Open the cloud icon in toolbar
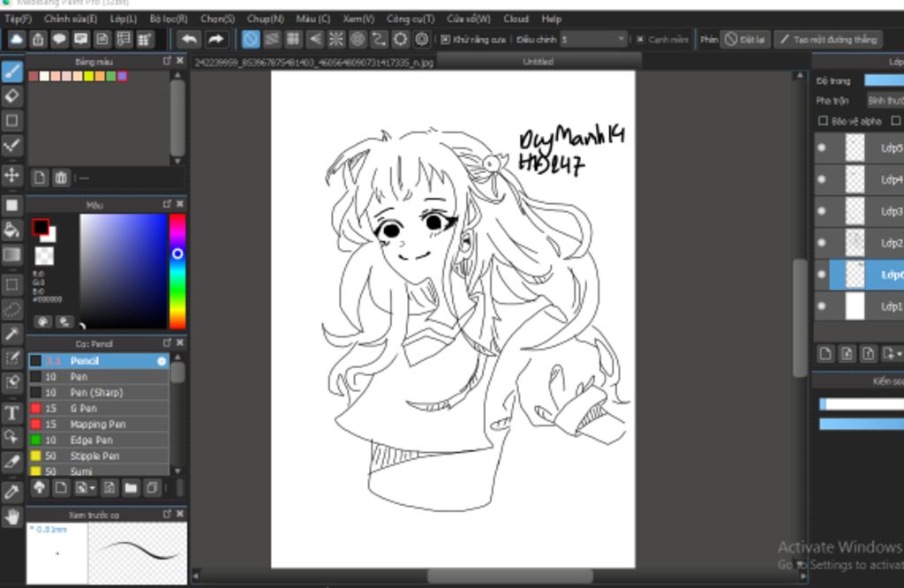The width and height of the screenshot is (904, 588). click(x=16, y=39)
